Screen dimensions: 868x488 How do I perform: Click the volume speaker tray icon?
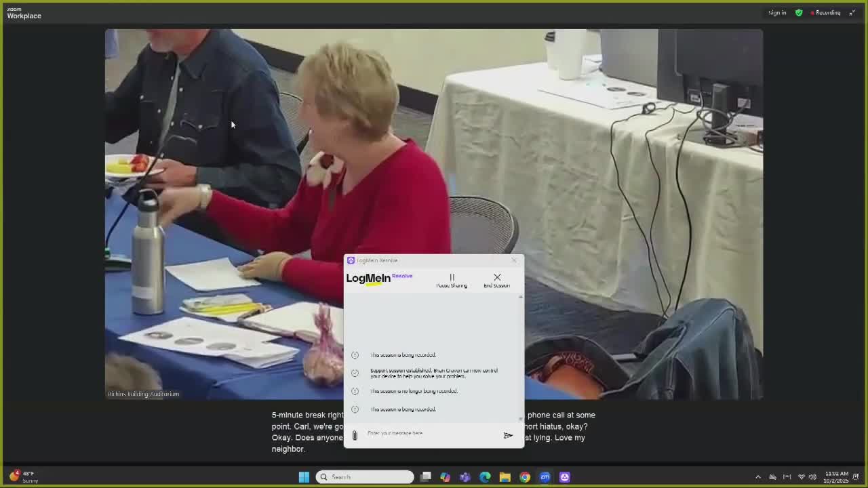pyautogui.click(x=812, y=477)
